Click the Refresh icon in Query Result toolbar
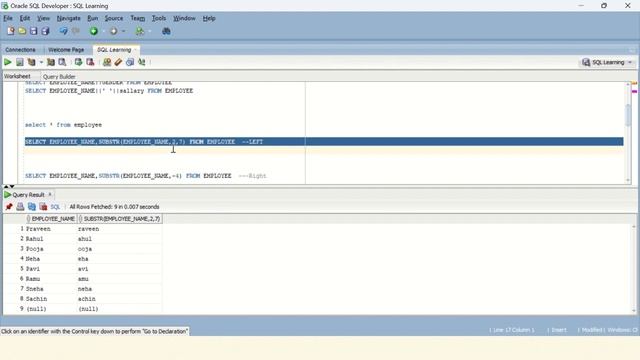Screen dimensions: 640x360 (31, 207)
